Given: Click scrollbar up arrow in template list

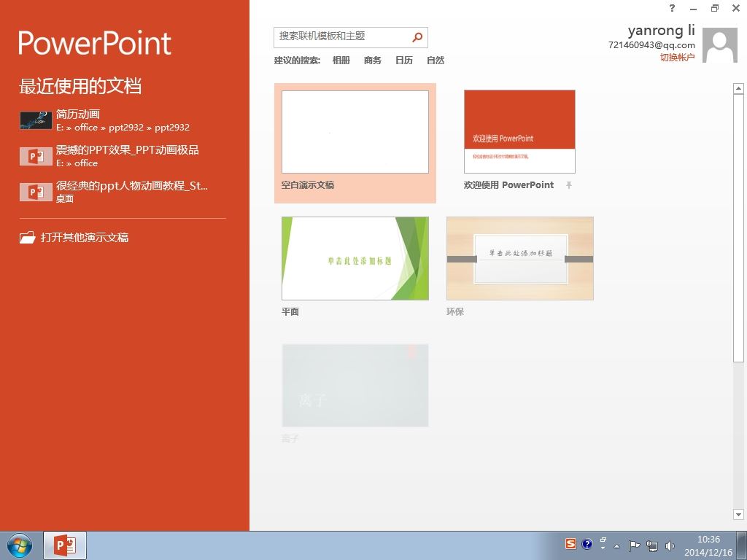Looking at the screenshot, I should (738, 88).
